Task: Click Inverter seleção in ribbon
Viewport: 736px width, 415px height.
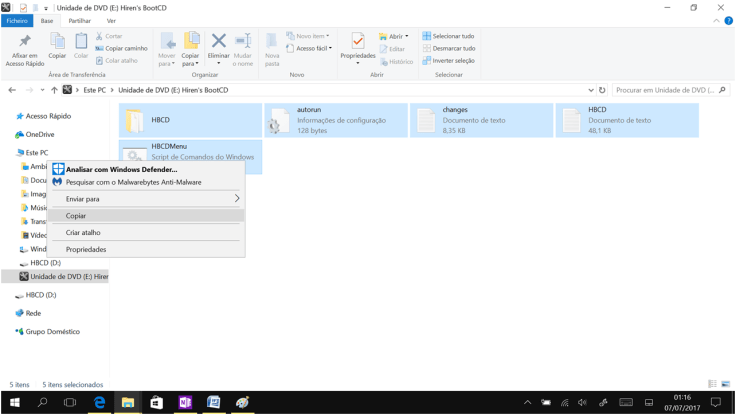Action: 448,60
